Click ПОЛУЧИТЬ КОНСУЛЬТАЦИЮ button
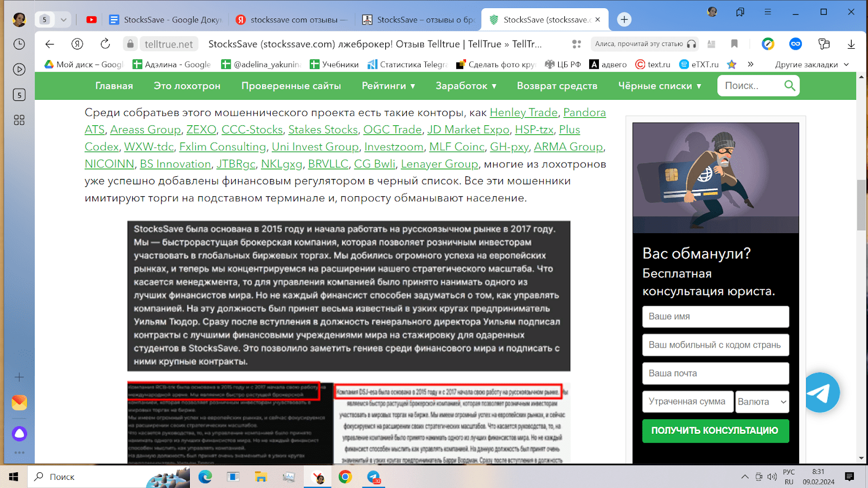The width and height of the screenshot is (868, 488). tap(716, 431)
